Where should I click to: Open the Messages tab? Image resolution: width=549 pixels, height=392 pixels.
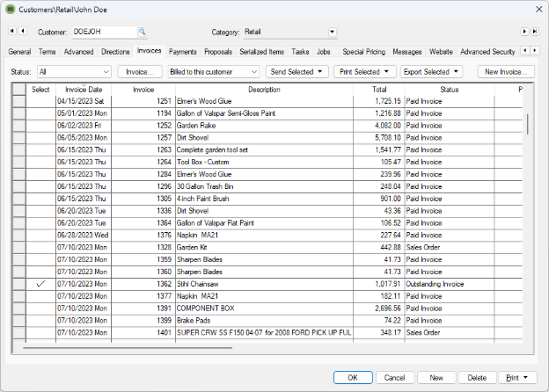406,52
